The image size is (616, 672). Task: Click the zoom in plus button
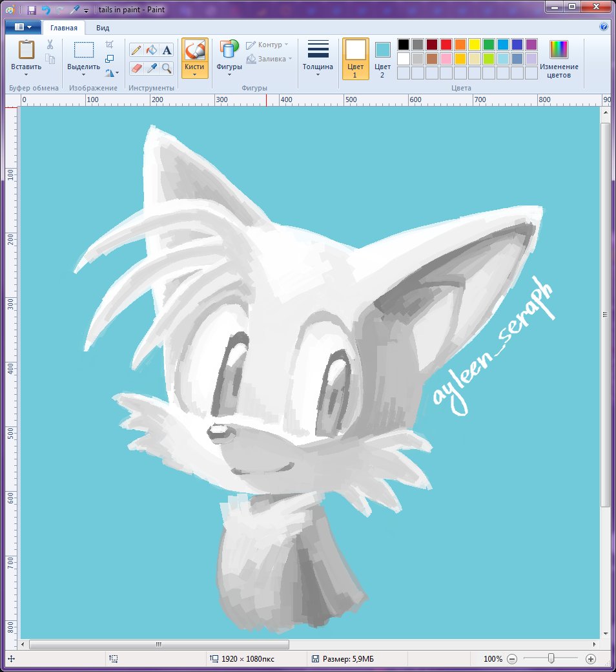pyautogui.click(x=591, y=658)
